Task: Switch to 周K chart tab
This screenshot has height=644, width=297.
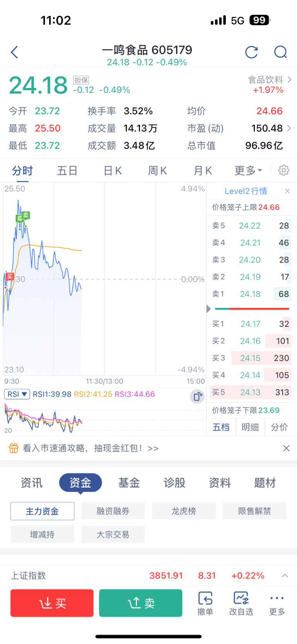Action: click(157, 171)
